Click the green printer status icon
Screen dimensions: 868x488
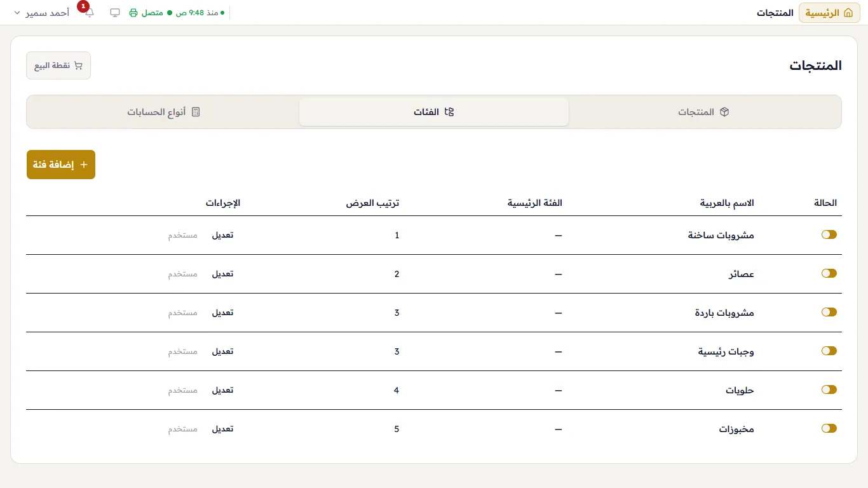133,13
